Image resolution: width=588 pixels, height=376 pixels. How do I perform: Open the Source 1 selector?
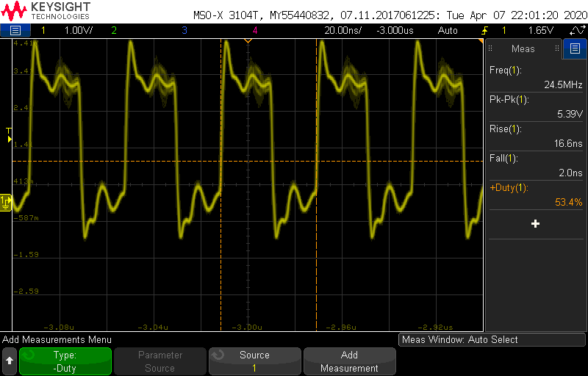pyautogui.click(x=254, y=361)
